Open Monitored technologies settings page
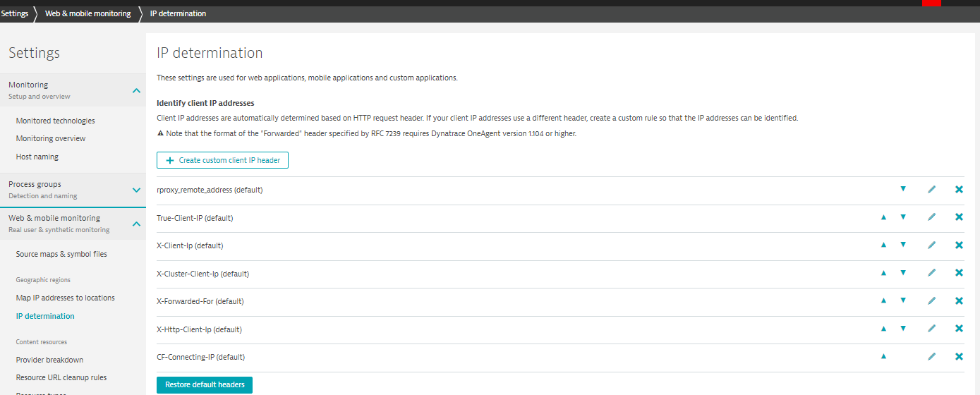 coord(55,121)
